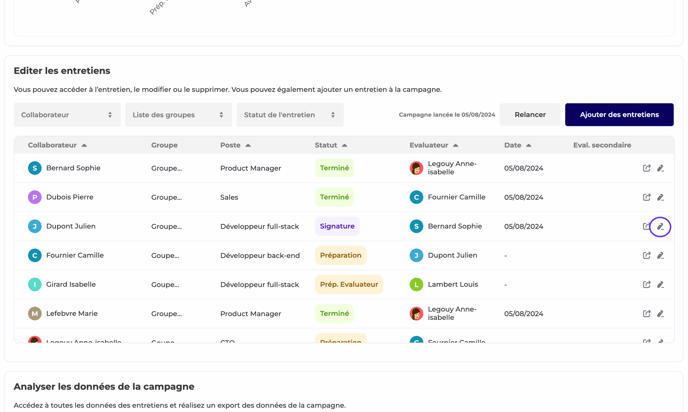This screenshot has height=412, width=688.
Task: Click the Signature status badge for Dupont Julien
Action: click(337, 226)
